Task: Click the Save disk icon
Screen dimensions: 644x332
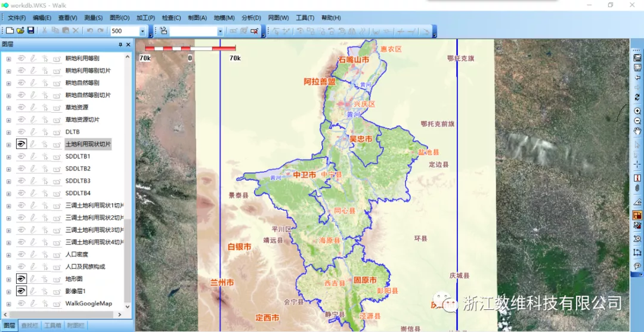Action: point(30,31)
